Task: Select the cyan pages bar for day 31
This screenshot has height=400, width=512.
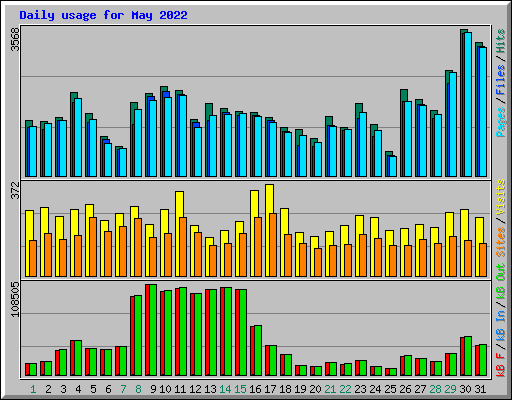Action: pos(483,112)
